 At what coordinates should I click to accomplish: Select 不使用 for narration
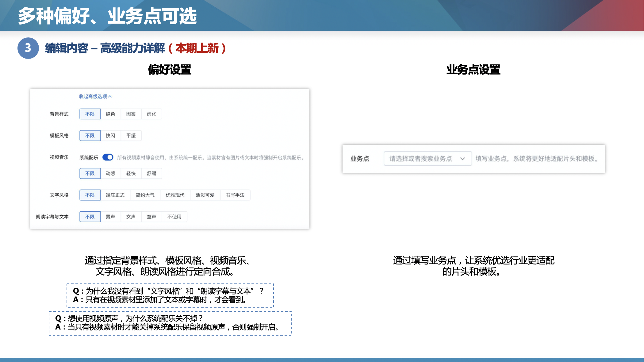174,217
